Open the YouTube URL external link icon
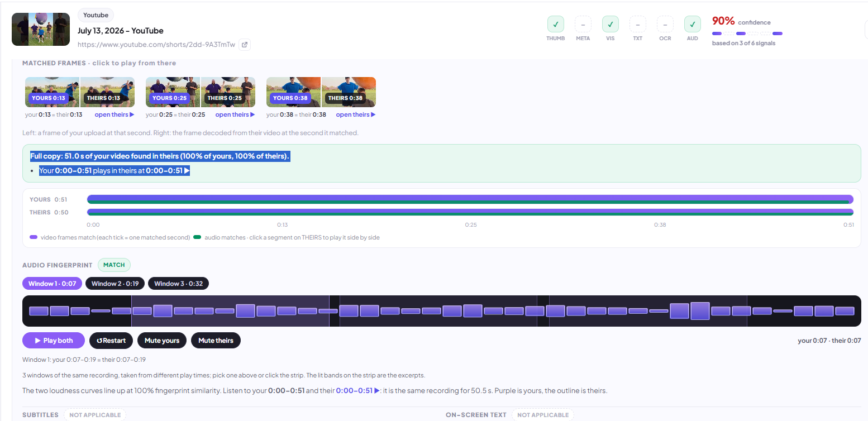The width and height of the screenshot is (868, 421). click(x=244, y=45)
